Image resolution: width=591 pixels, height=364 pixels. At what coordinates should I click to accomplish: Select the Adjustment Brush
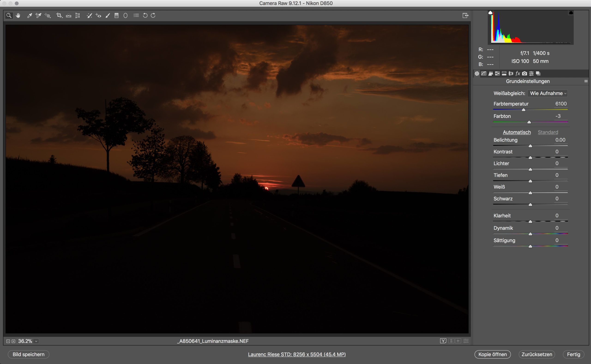(x=108, y=16)
